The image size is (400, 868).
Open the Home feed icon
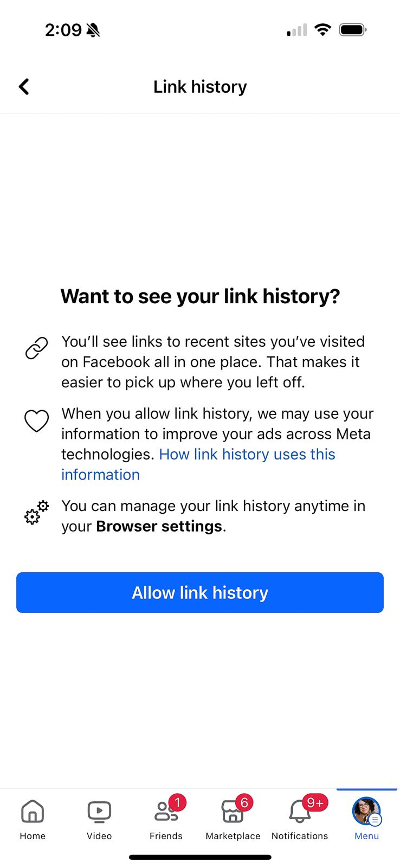tap(32, 811)
